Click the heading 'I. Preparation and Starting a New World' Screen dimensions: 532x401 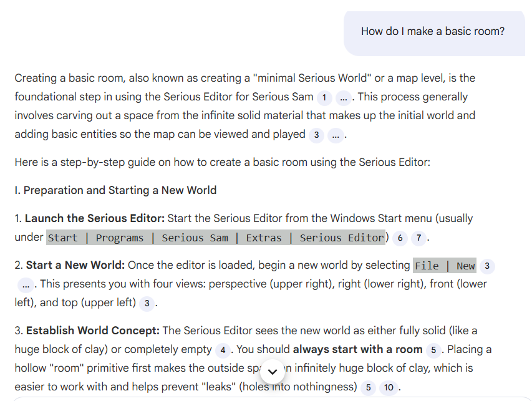point(115,190)
